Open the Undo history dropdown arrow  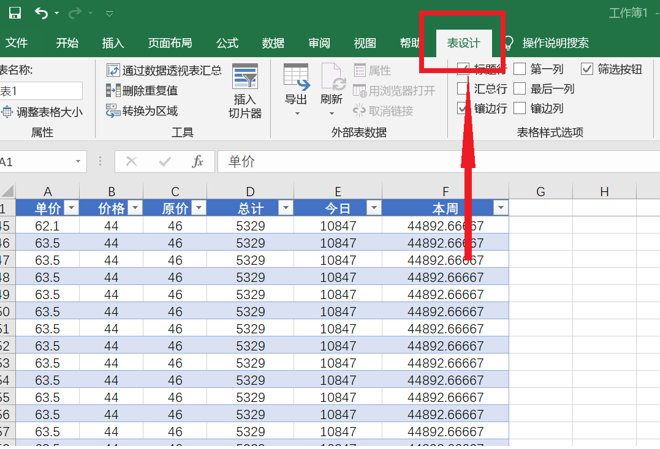click(x=57, y=13)
